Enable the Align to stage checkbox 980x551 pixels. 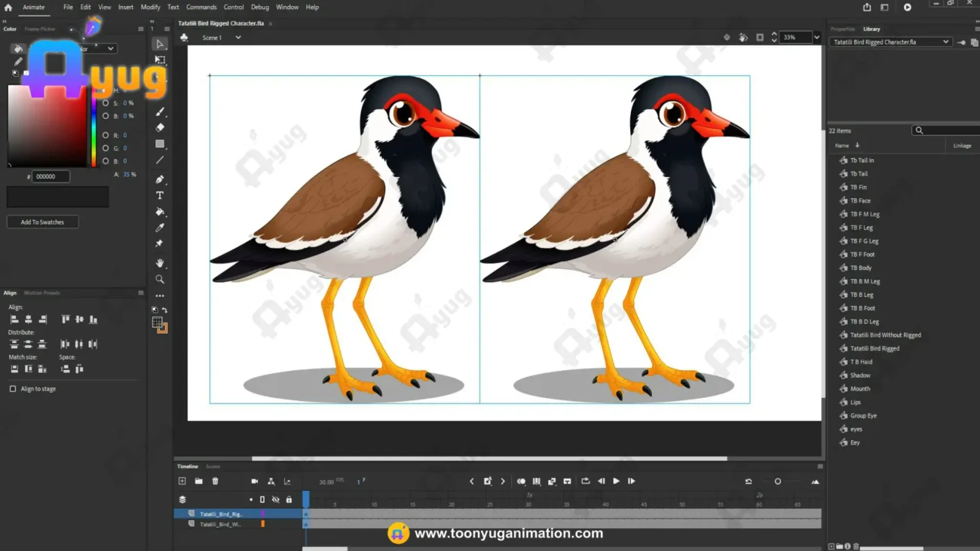coord(13,389)
